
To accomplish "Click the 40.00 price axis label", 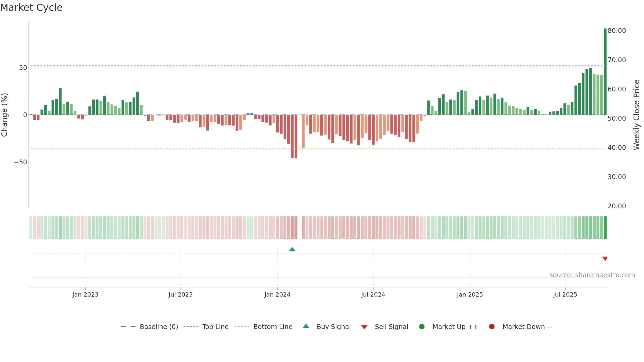I will click(x=617, y=148).
